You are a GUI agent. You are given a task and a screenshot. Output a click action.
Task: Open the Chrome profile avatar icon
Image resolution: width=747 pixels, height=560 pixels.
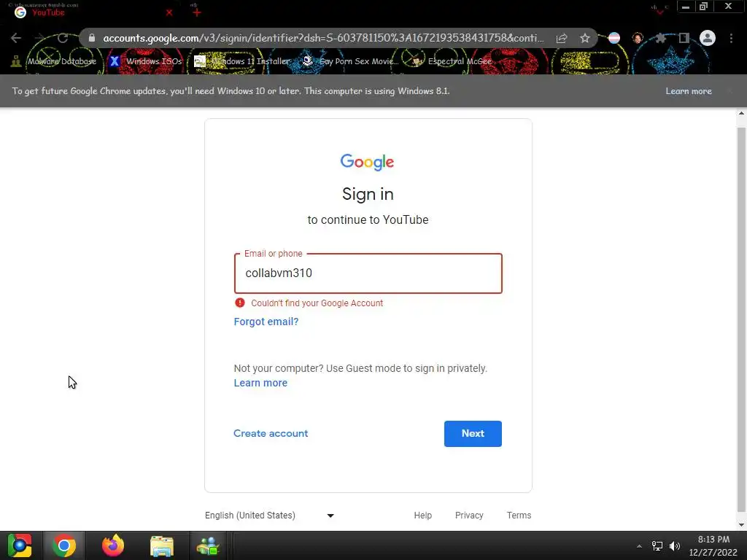[708, 38]
